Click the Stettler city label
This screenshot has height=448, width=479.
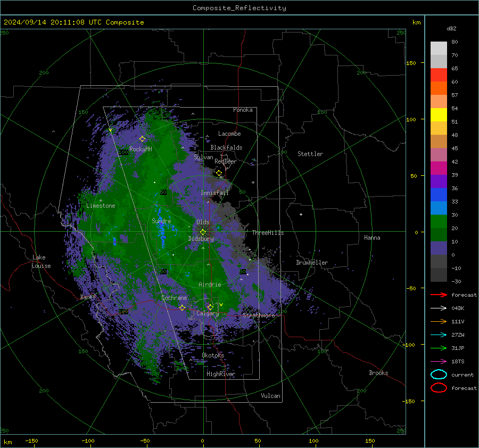(310, 154)
